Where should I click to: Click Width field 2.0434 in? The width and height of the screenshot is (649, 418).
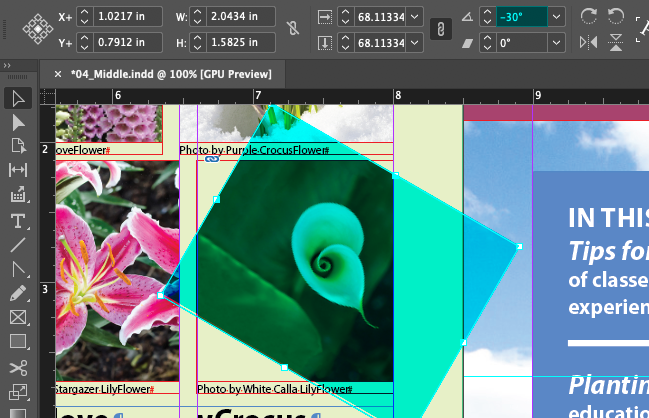[240, 17]
